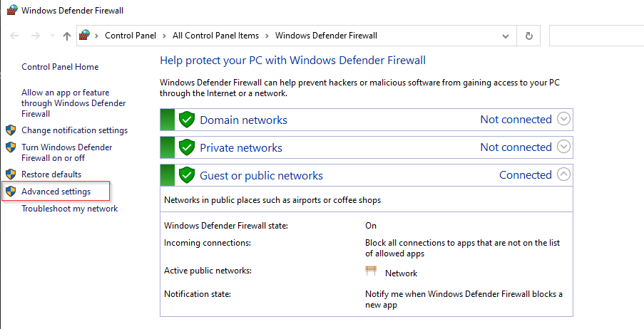
Task: Open Allow an app or feature link
Action: (x=73, y=103)
